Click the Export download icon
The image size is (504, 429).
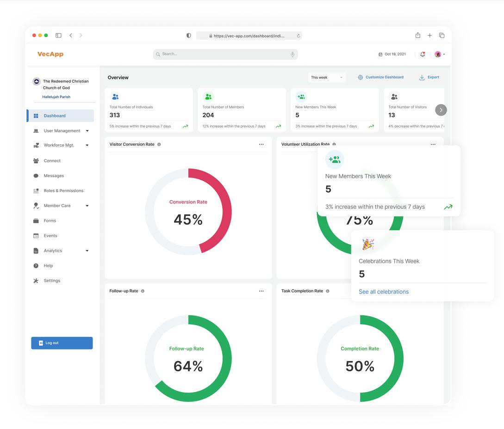pos(422,78)
